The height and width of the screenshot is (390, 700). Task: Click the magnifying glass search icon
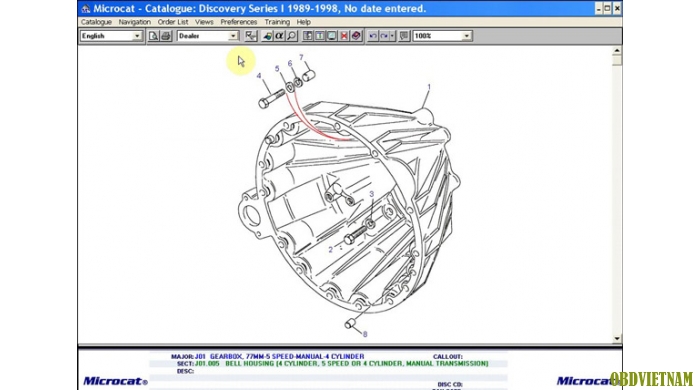click(292, 36)
